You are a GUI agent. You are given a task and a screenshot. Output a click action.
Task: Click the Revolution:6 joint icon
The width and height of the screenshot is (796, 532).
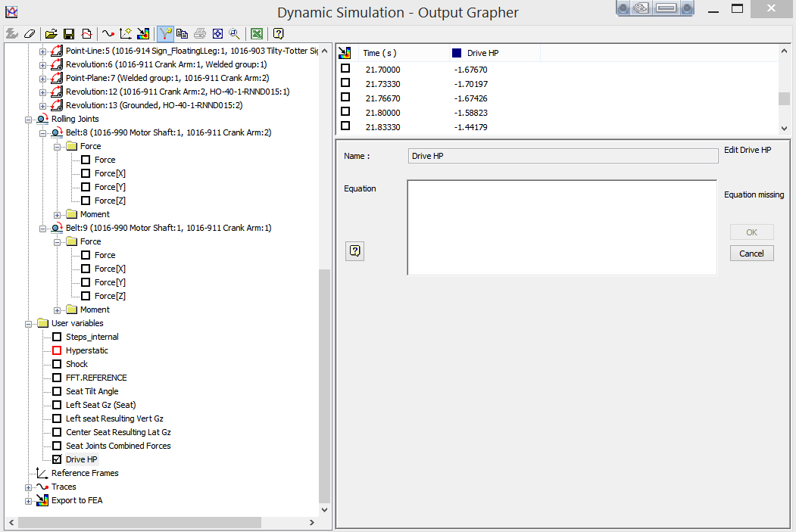pyautogui.click(x=57, y=64)
